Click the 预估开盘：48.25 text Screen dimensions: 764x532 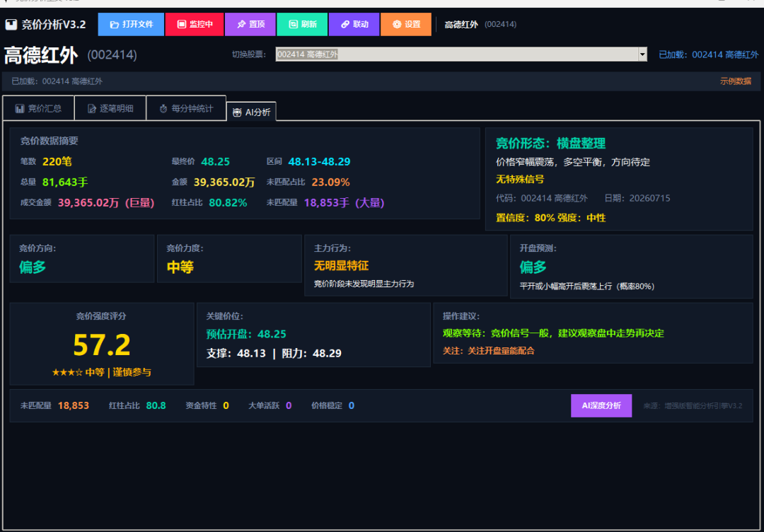tap(246, 334)
